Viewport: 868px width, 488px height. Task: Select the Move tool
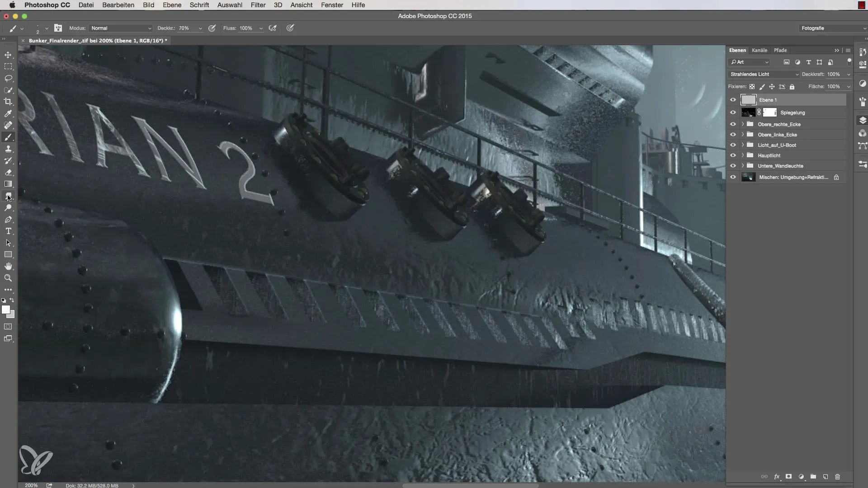tap(8, 55)
